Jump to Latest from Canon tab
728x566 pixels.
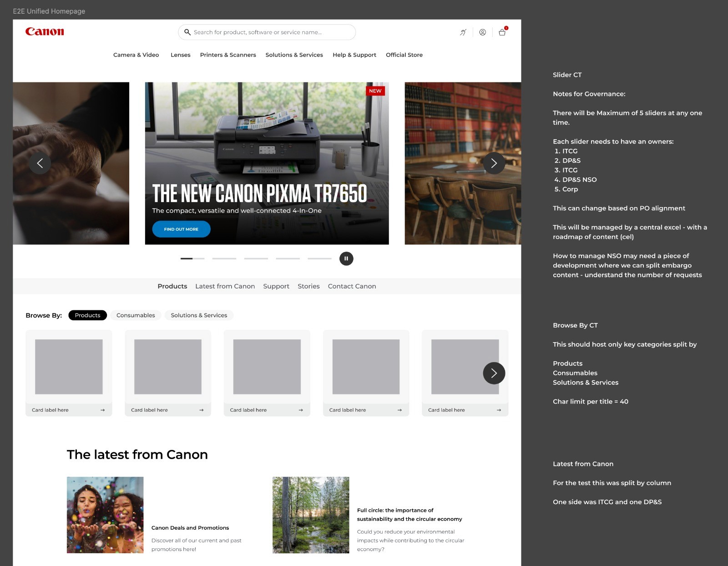pos(225,286)
